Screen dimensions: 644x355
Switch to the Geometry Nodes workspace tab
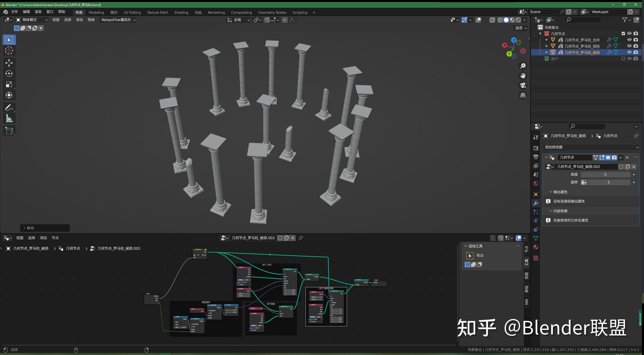pyautogui.click(x=272, y=13)
